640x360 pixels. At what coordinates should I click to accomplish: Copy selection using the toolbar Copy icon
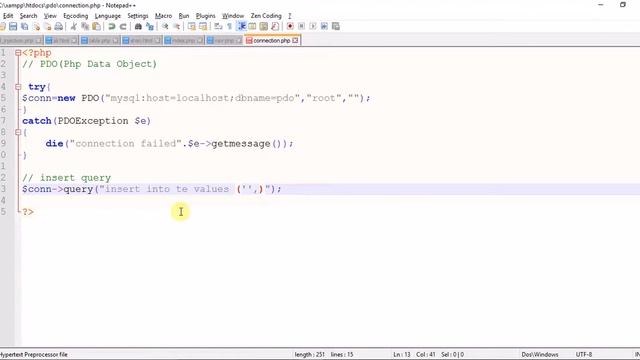(85, 27)
